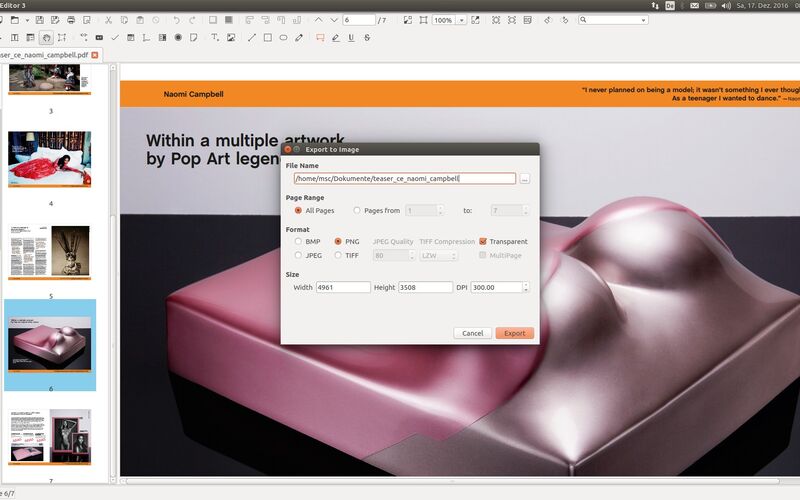Screen dimensions: 800x500
Task: Select the Sticky Note tool
Action: (193, 38)
